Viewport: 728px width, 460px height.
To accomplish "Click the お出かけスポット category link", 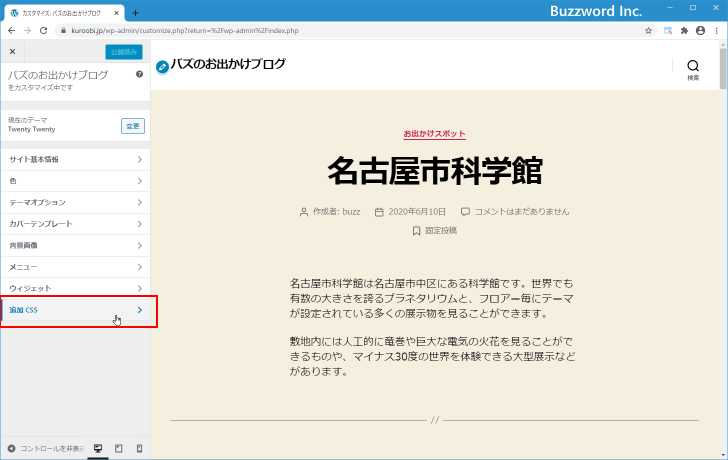I will click(434, 134).
